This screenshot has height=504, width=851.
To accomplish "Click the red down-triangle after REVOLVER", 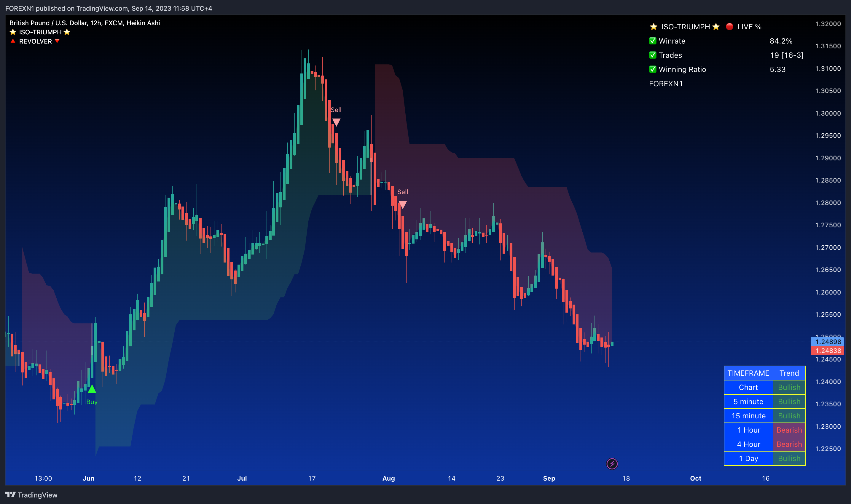I will pyautogui.click(x=57, y=41).
